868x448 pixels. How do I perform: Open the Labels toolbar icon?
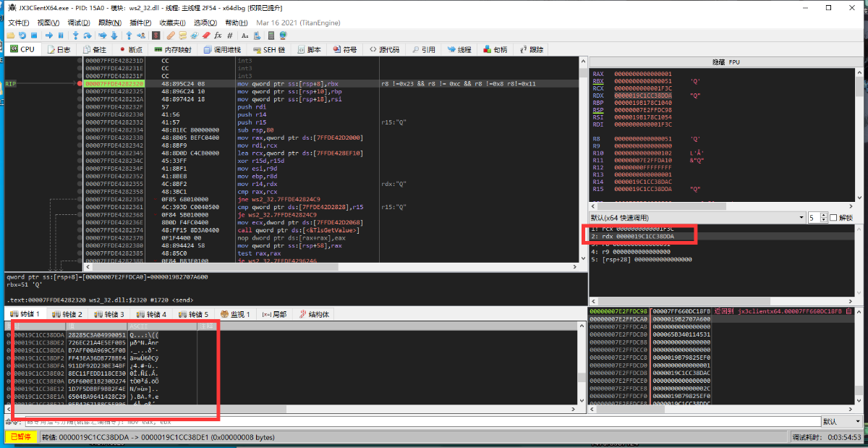coord(195,35)
